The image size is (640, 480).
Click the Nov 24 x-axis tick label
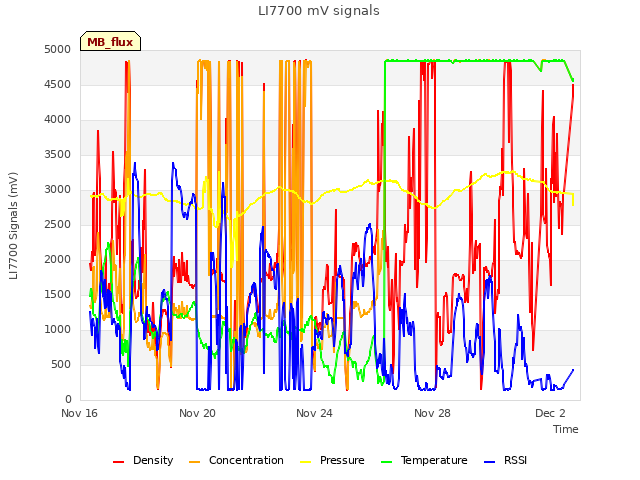(314, 413)
